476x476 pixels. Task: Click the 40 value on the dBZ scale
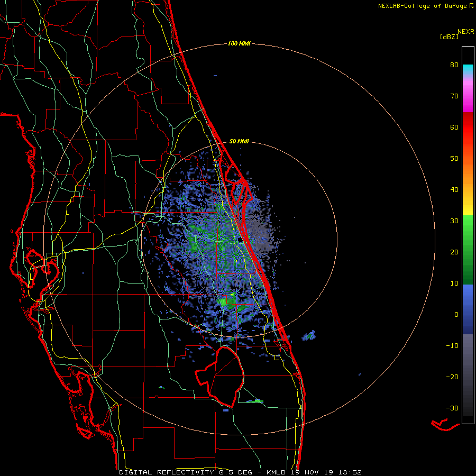(x=454, y=190)
